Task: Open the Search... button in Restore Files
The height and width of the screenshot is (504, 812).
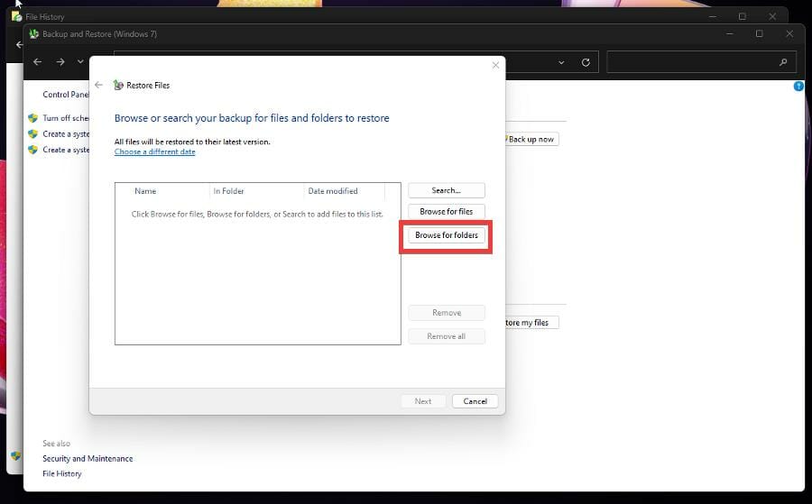Action: pyautogui.click(x=447, y=190)
